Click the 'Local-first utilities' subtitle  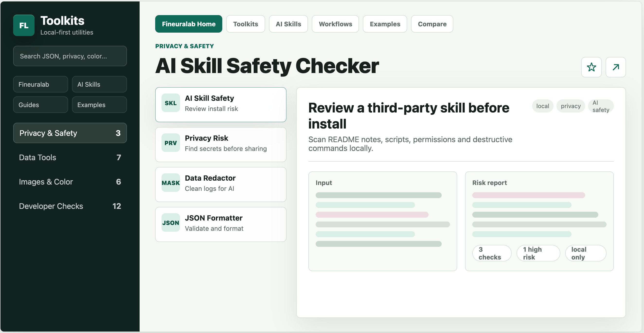67,33
